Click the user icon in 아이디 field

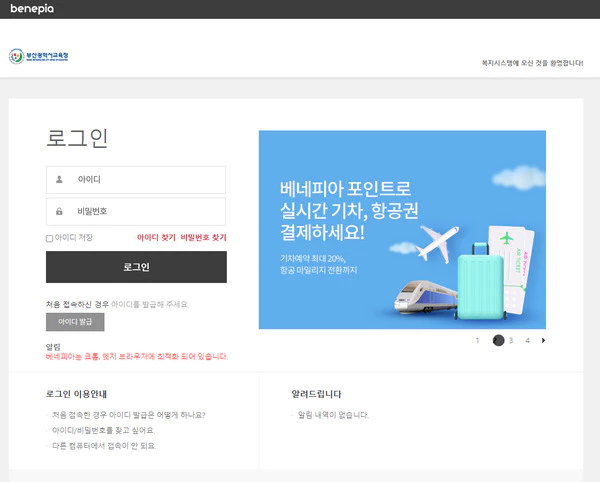point(59,179)
